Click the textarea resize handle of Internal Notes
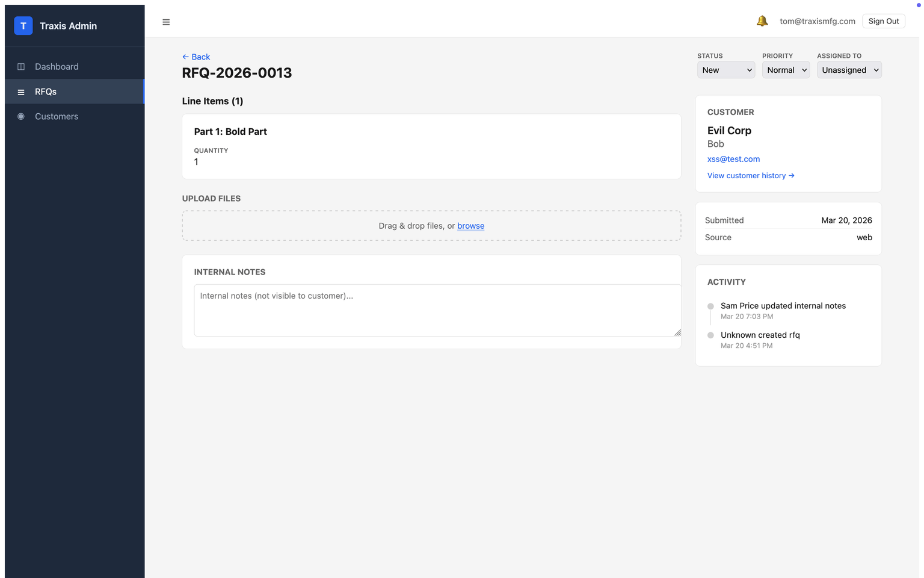This screenshot has height=578, width=924. pyautogui.click(x=677, y=332)
